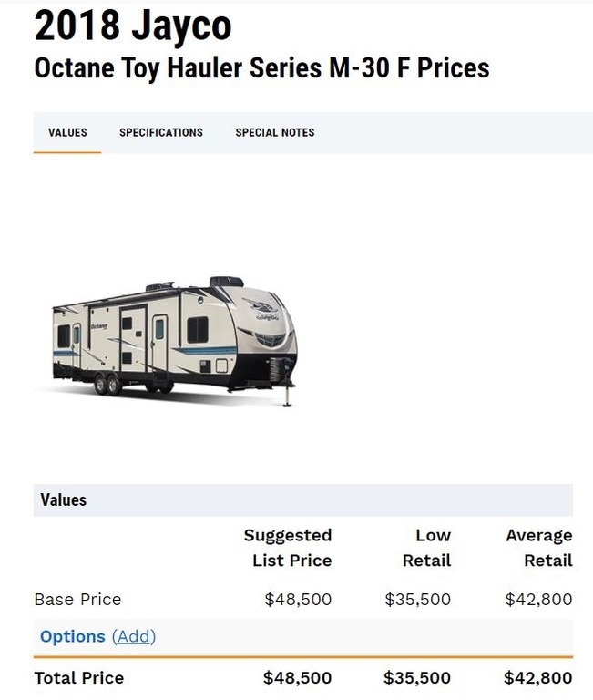Viewport: 593px width, 700px height.
Task: Click the Add link beside Options
Action: coord(134,636)
